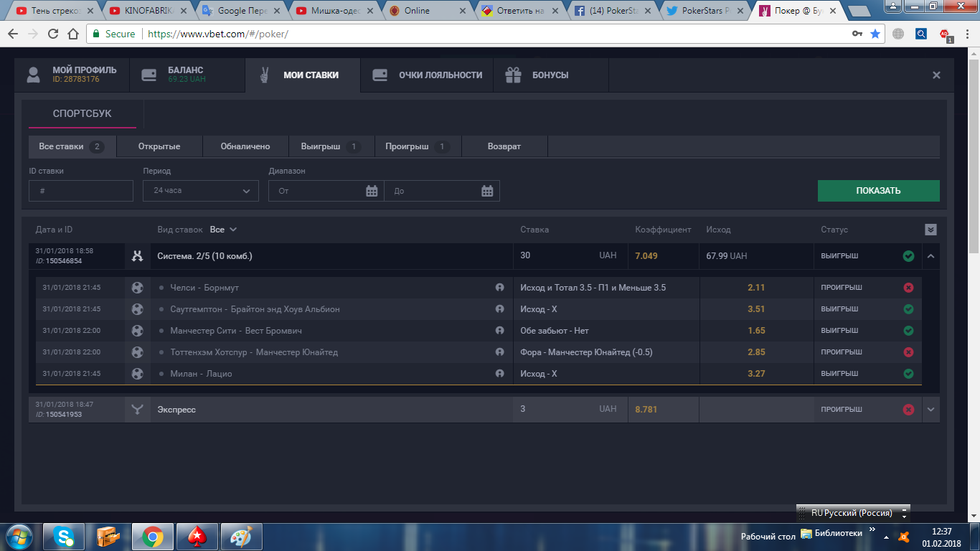Filter bets by Открытые

[x=159, y=146]
